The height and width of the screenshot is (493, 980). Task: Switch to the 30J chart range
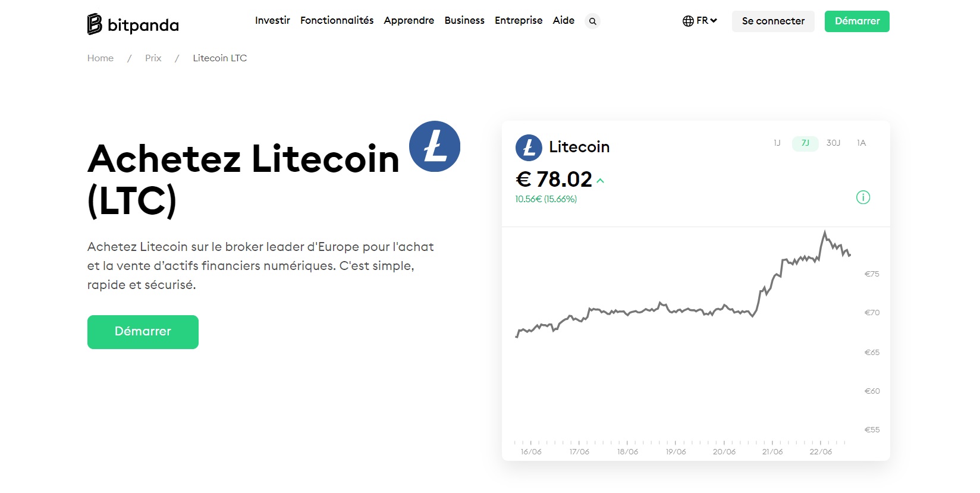pos(834,143)
